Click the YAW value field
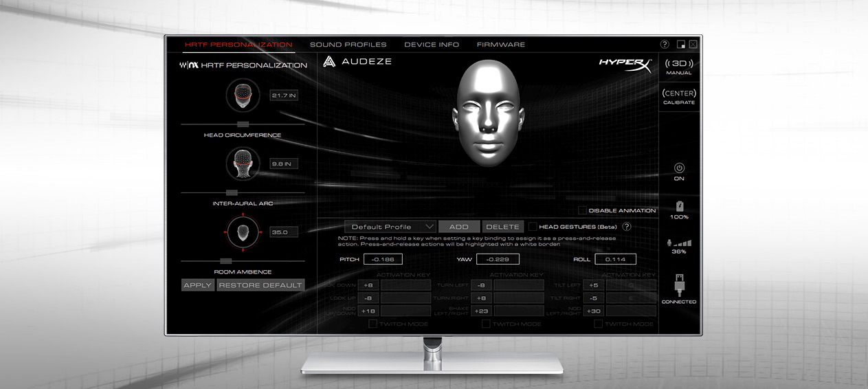 498,259
